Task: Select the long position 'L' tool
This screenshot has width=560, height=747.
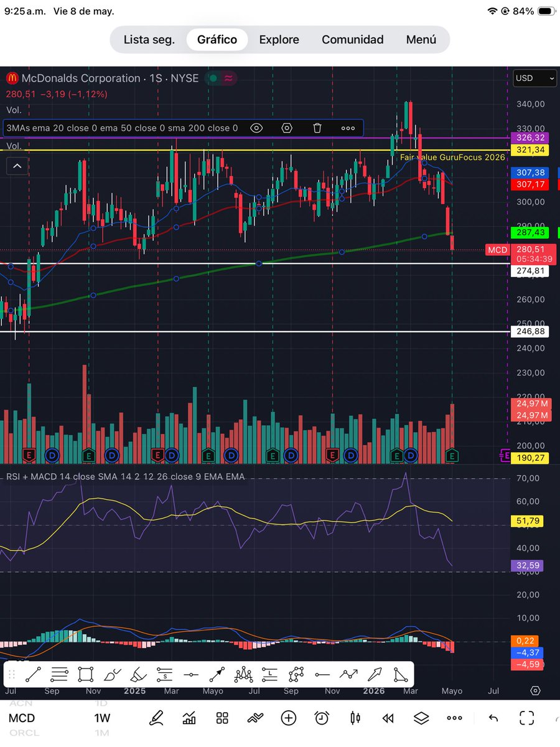Action: click(x=269, y=674)
